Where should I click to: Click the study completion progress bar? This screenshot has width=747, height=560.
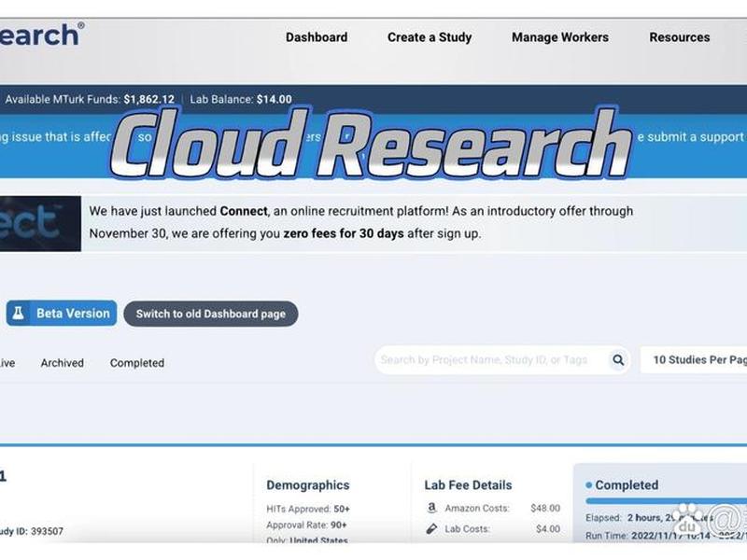tap(666, 501)
